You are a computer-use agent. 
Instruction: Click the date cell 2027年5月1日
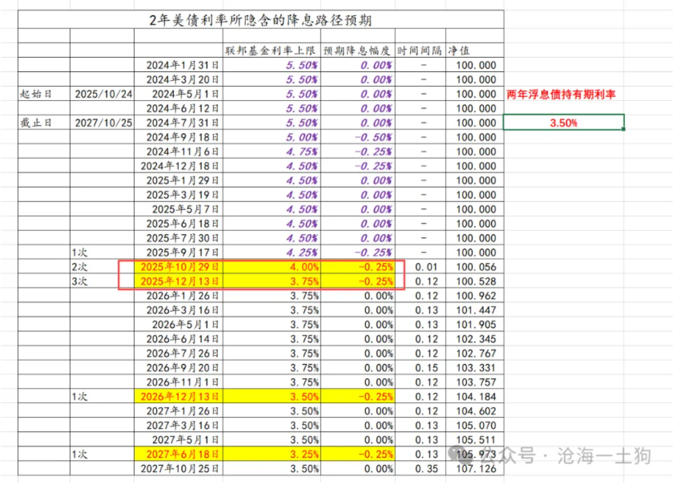(x=179, y=439)
